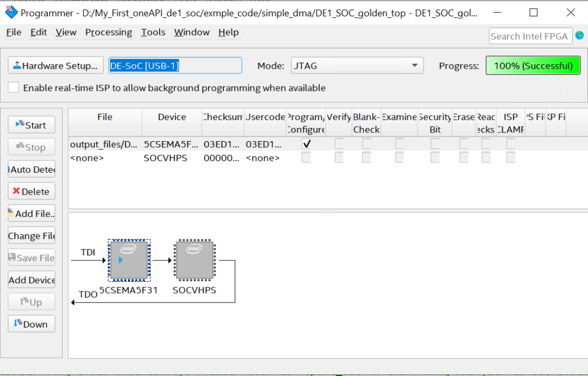Viewport: 588px width, 376px height.
Task: Delete the selected device entry
Action: coord(32,191)
